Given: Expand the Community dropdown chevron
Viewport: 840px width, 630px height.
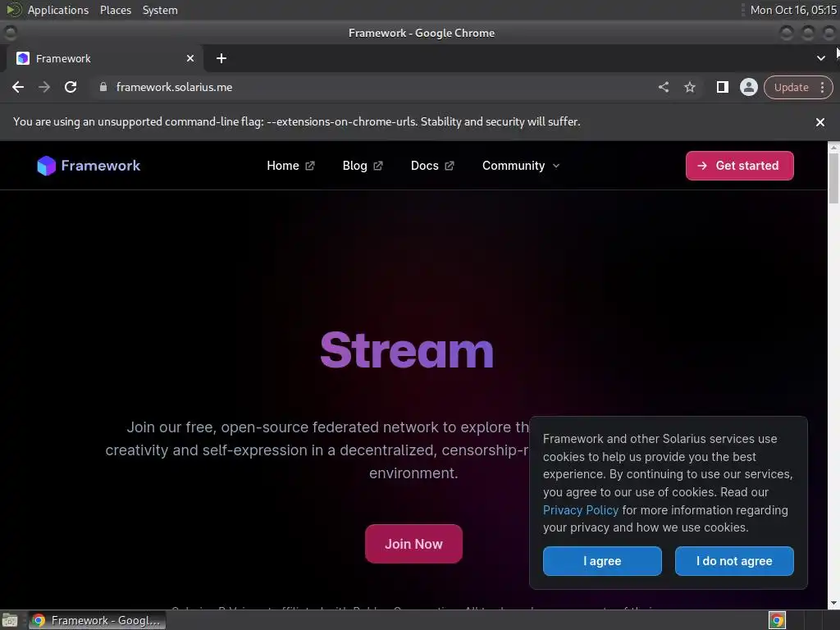Looking at the screenshot, I should point(556,166).
